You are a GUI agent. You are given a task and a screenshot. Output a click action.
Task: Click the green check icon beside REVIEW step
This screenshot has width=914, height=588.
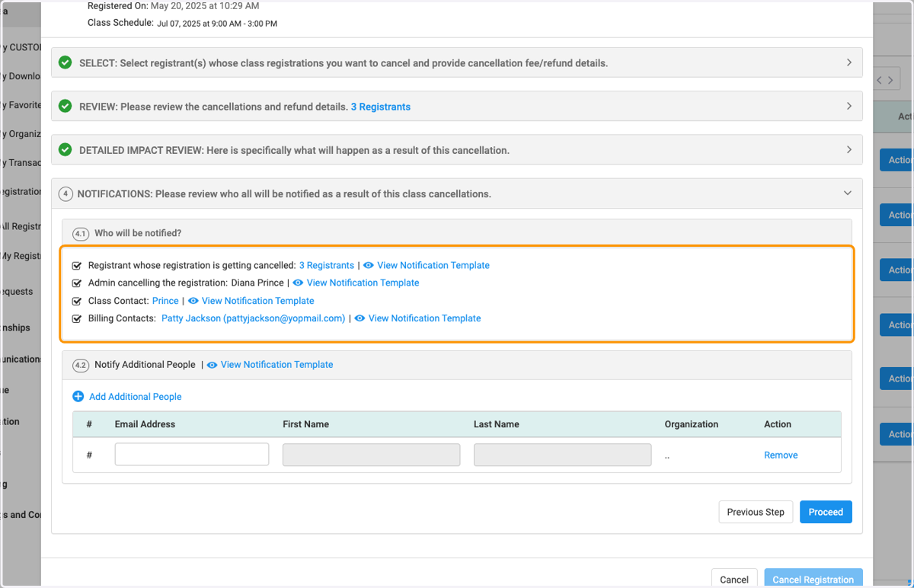point(66,106)
